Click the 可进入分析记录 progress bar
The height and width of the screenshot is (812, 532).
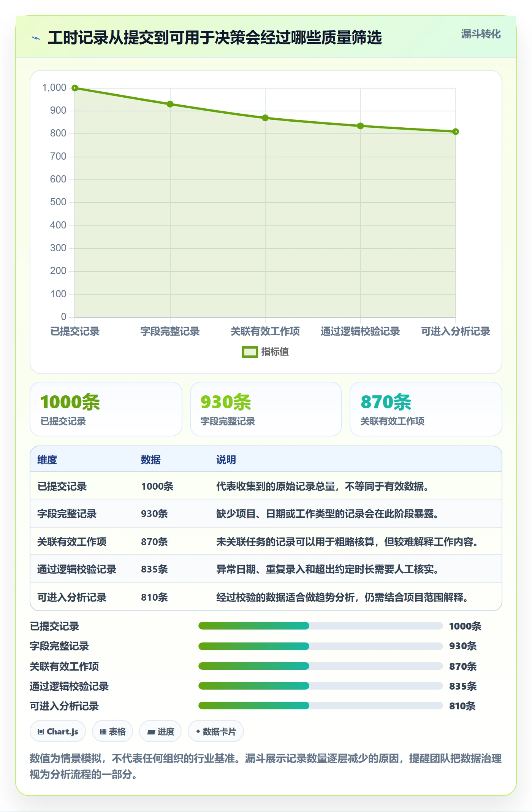(x=320, y=706)
